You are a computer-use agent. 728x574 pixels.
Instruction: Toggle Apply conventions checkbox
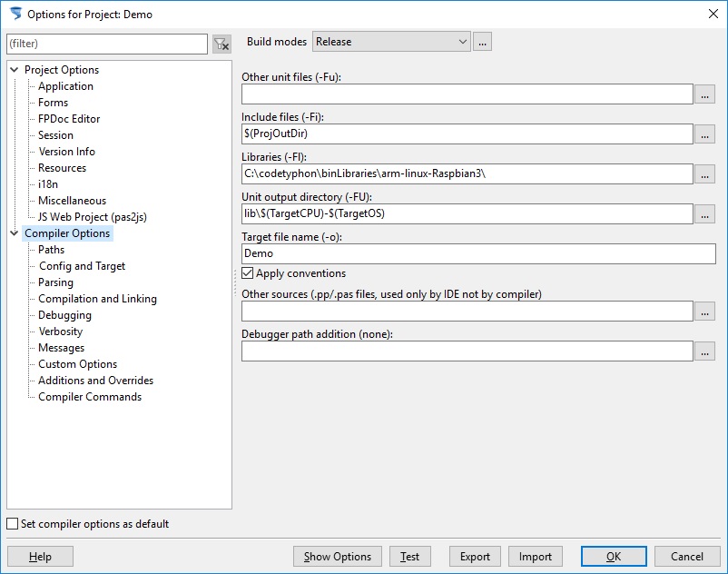click(248, 273)
